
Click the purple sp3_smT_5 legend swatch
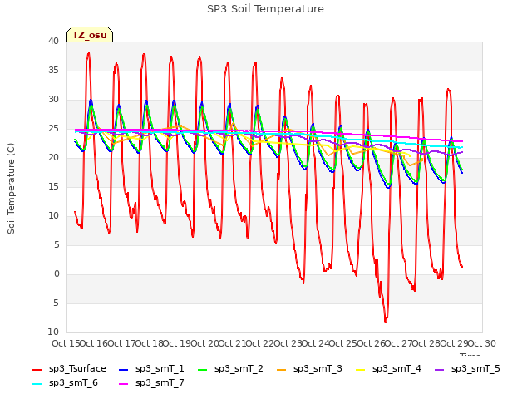pyautogui.click(x=440, y=370)
